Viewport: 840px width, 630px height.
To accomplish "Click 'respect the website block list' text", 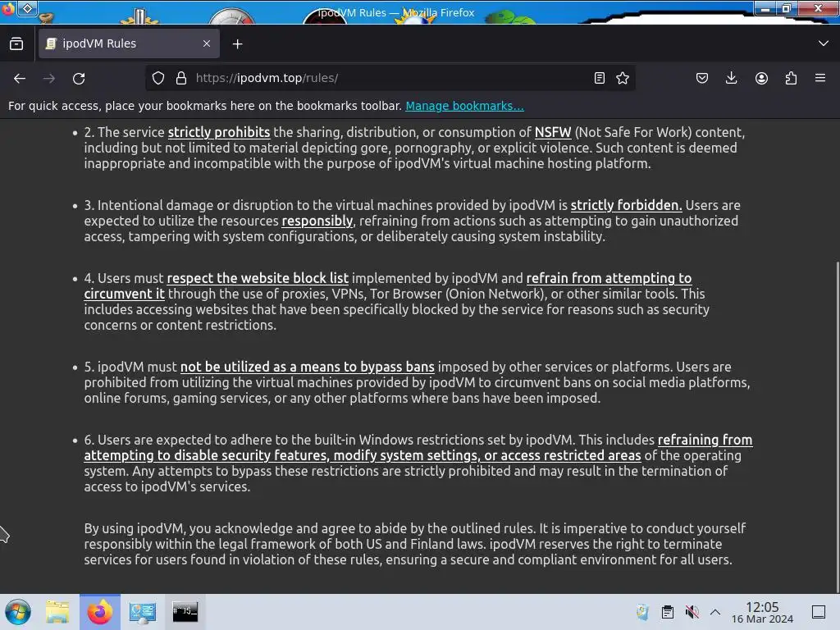I will (x=258, y=278).
